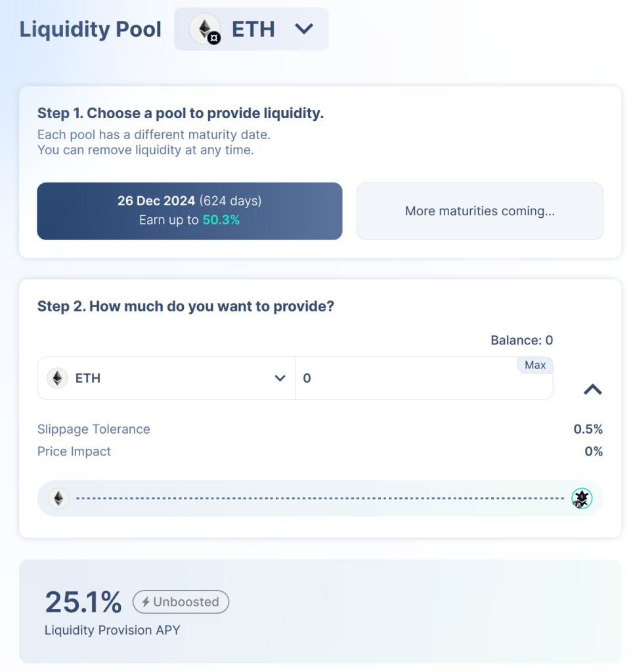633x672 pixels.
Task: Click the 0.5% slippage tolerance value
Action: tap(588, 429)
